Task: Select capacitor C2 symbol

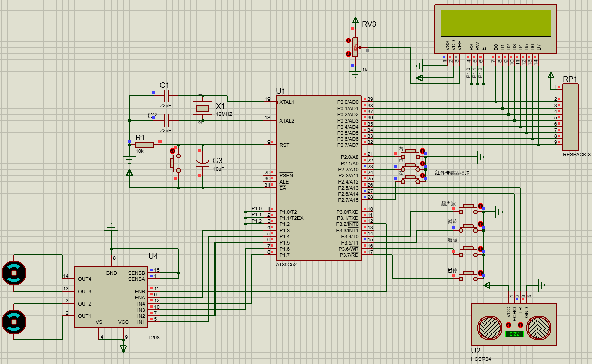Action: [166, 120]
